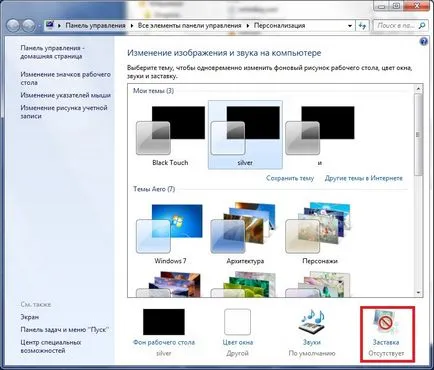This screenshot has width=434, height=370.
Task: Expand arrow after Панель управления breadcrumb
Action: point(132,26)
